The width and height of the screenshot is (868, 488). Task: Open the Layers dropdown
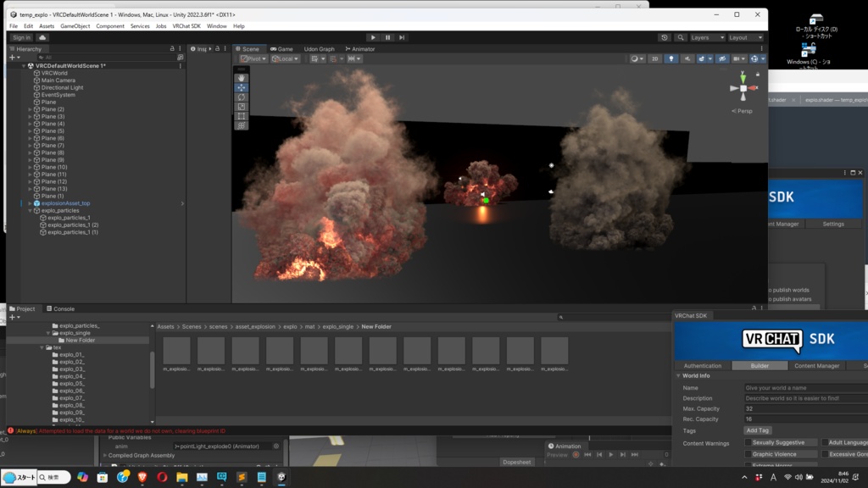click(x=707, y=37)
